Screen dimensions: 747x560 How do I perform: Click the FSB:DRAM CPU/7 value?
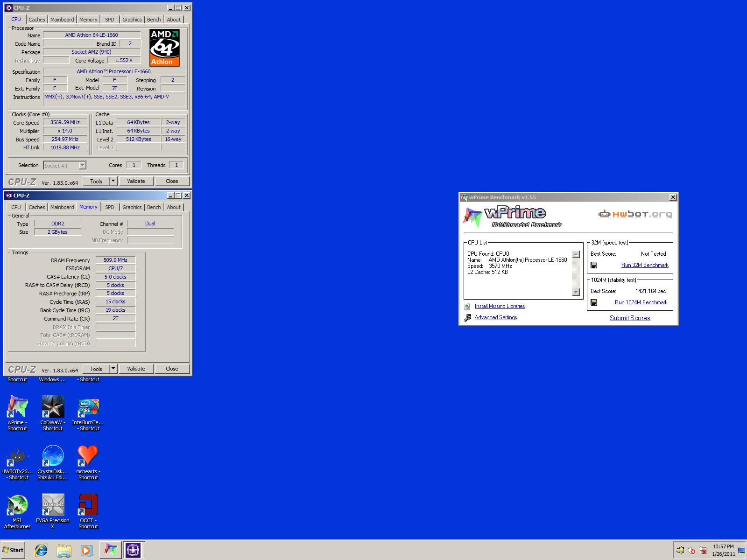(115, 268)
